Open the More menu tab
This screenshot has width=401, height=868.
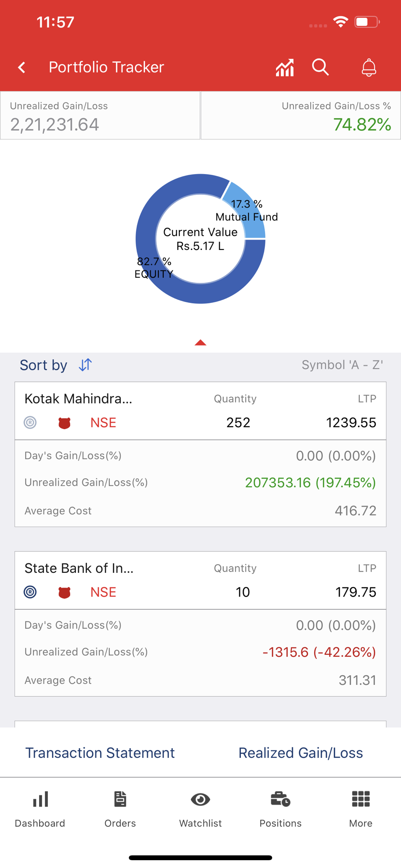coord(361,810)
